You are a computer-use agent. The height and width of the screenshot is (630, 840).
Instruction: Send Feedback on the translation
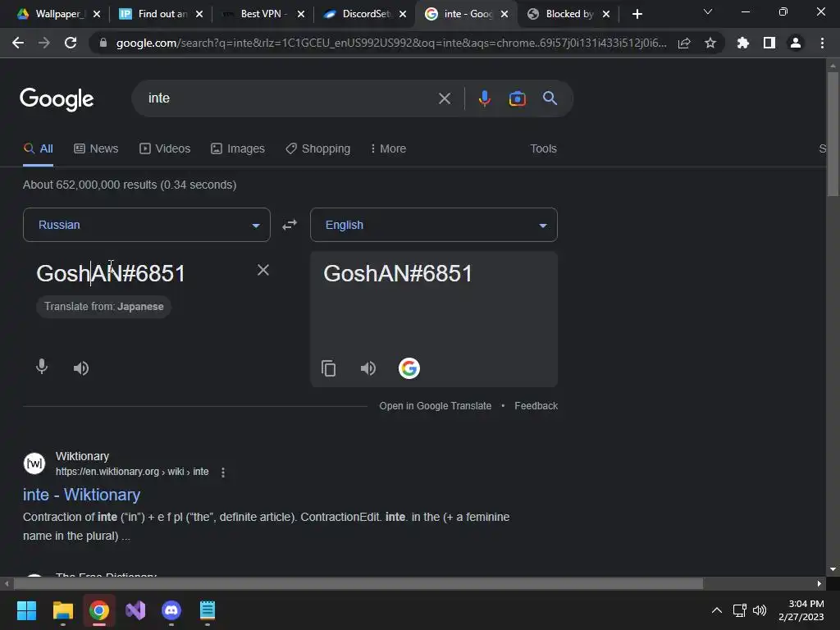click(536, 406)
